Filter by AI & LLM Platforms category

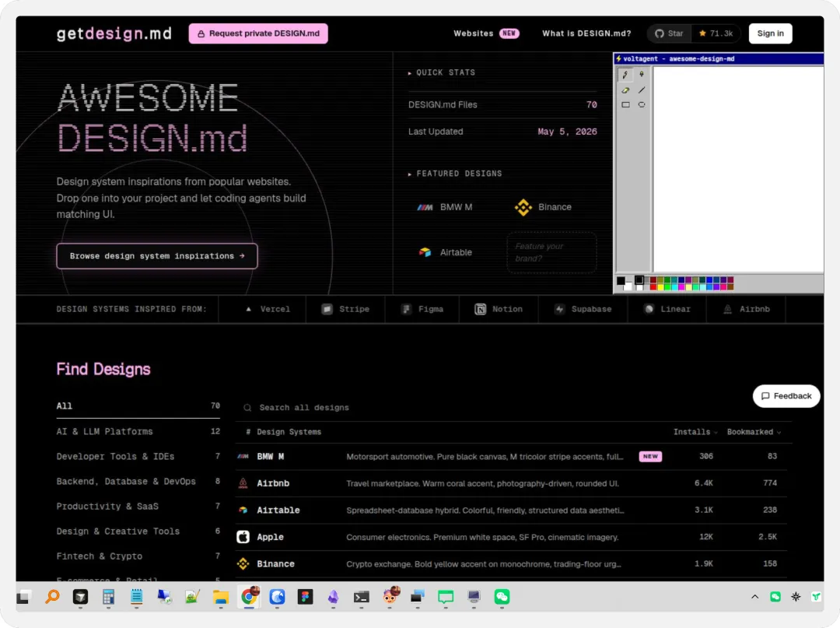(x=138, y=431)
